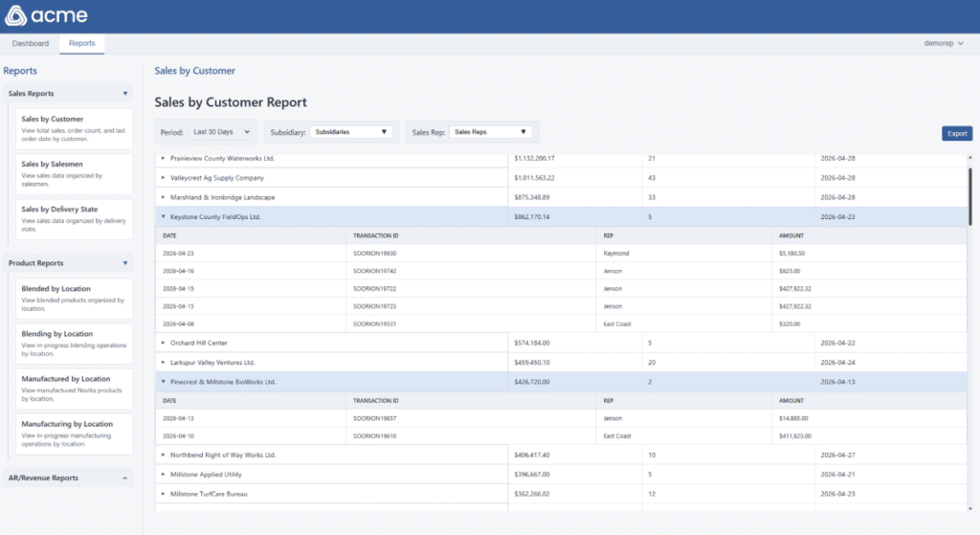Click the $411,825.00 amount cell
The width and height of the screenshot is (980, 535).
coord(795,435)
